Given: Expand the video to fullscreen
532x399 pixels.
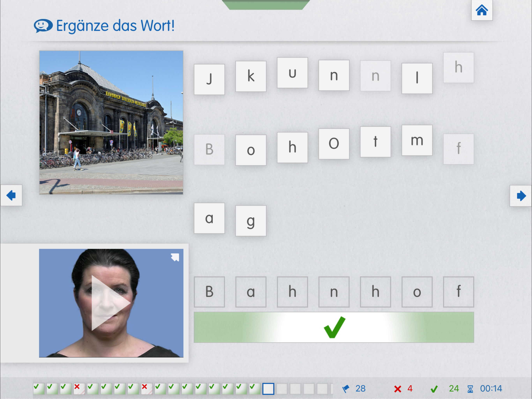Looking at the screenshot, I should coord(175,257).
